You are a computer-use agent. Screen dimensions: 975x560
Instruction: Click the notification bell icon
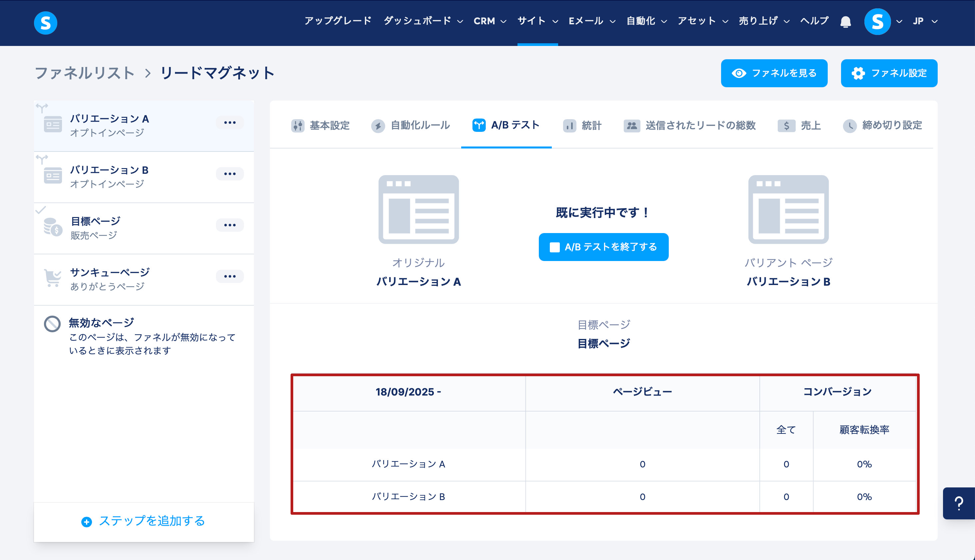tap(845, 22)
